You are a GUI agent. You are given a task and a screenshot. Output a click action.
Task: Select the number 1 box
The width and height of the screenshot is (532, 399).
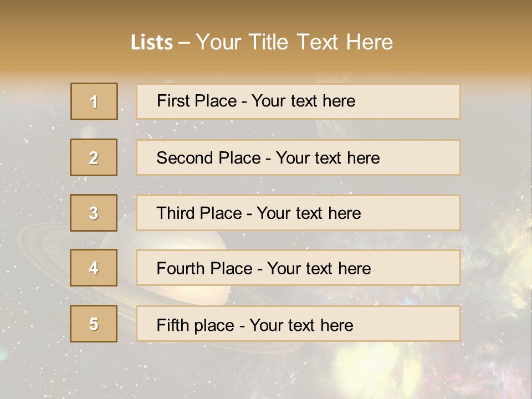[94, 101]
